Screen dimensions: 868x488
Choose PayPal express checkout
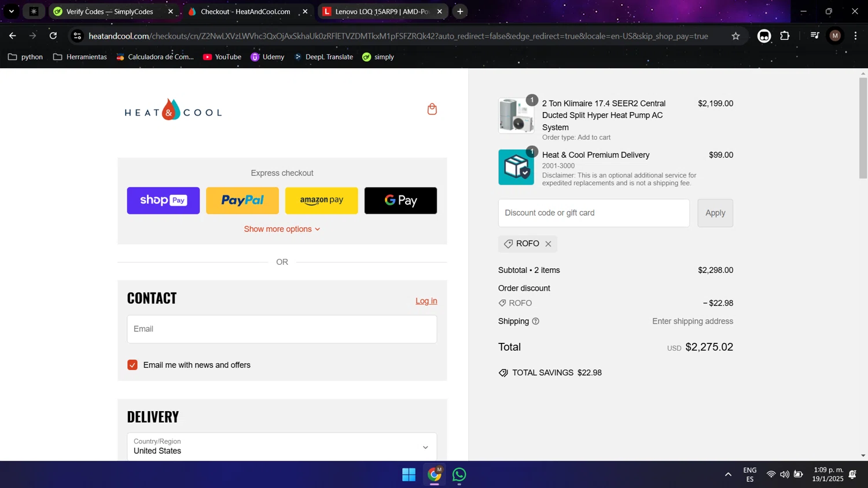pos(242,201)
